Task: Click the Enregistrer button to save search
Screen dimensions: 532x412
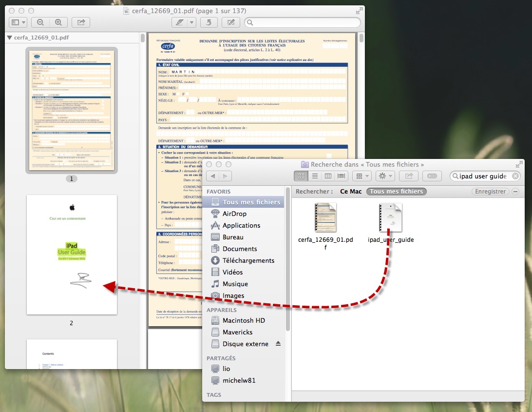Action: coord(491,191)
